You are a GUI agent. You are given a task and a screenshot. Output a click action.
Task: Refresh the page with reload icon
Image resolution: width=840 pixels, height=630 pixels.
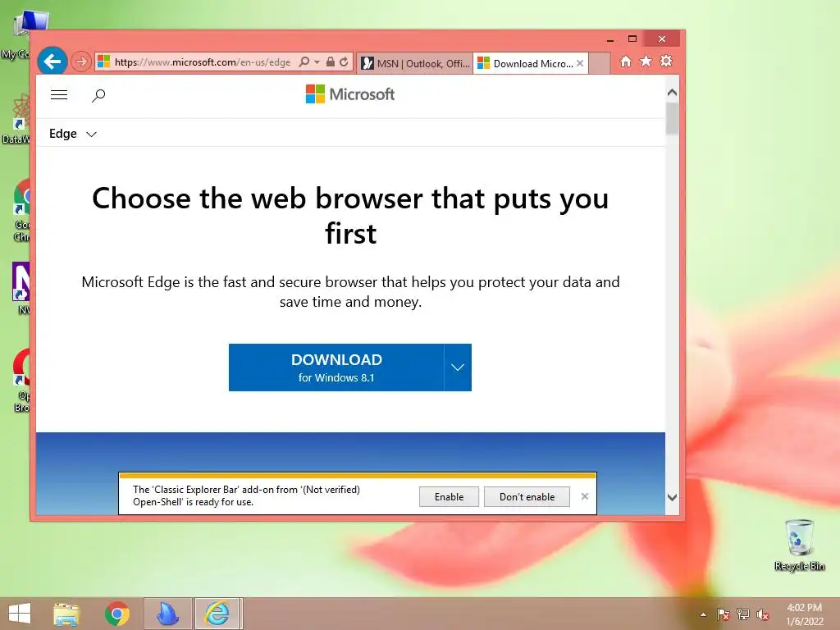pos(344,62)
